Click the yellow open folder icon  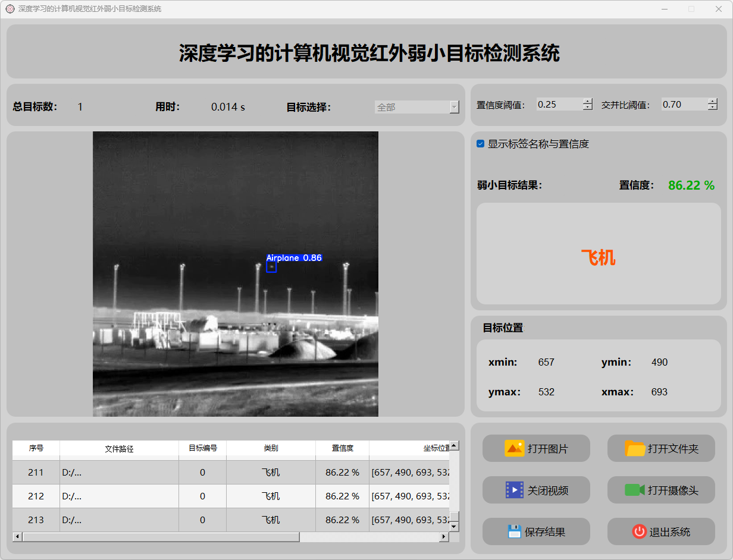(x=635, y=448)
